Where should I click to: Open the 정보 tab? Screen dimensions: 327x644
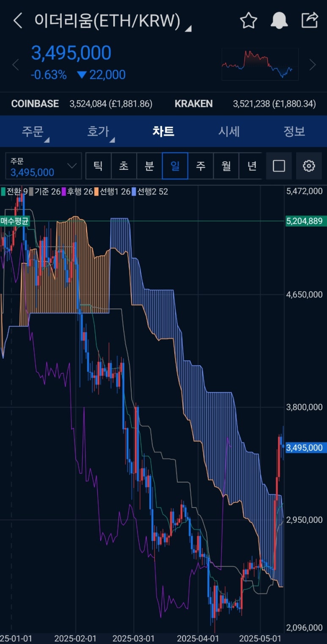[294, 131]
